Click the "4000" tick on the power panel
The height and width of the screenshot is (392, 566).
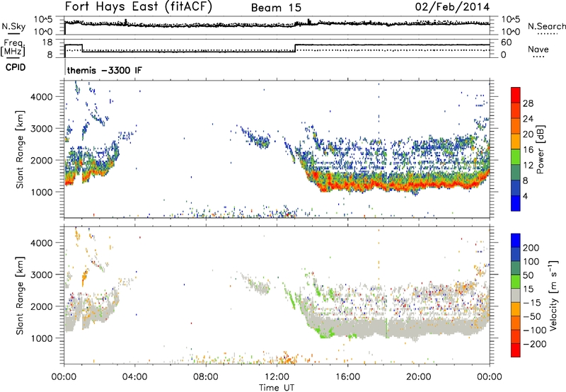[x=41, y=97]
